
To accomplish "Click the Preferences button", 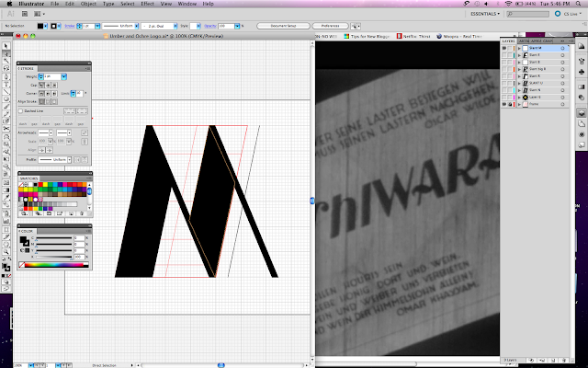I will click(x=331, y=26).
